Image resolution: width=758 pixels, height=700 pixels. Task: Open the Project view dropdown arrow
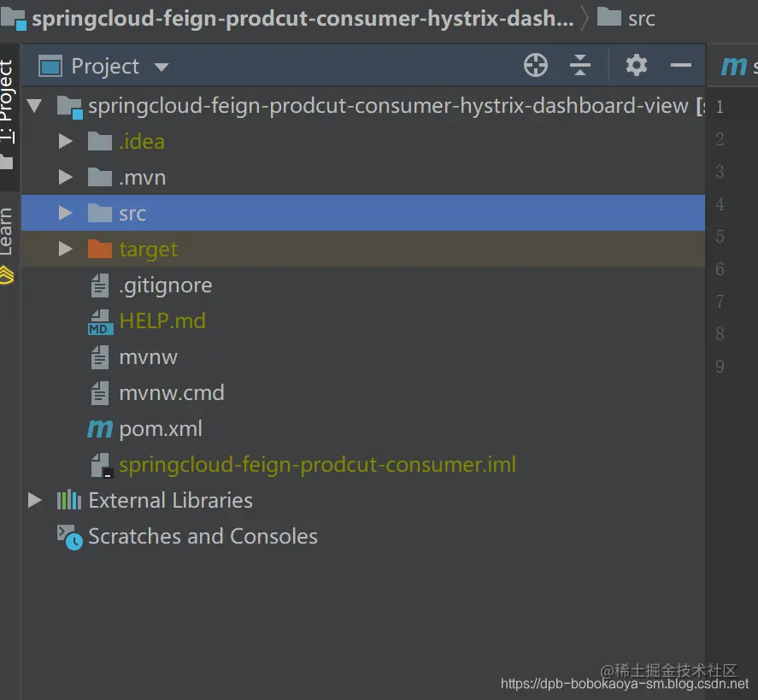pos(162,67)
